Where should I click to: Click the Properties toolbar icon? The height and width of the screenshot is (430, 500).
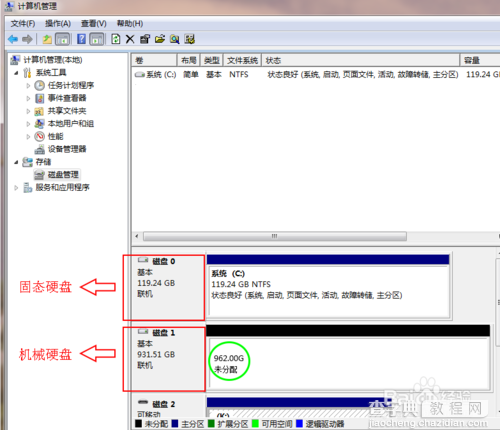pyautogui.click(x=145, y=39)
